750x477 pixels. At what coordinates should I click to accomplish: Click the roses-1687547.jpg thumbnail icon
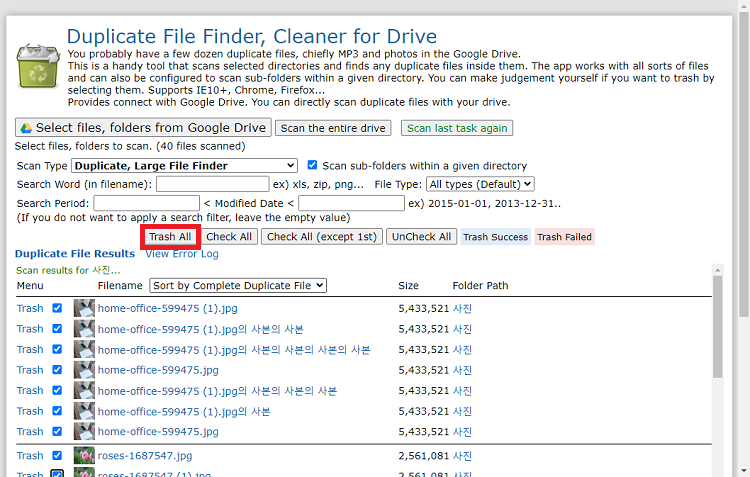[84, 455]
